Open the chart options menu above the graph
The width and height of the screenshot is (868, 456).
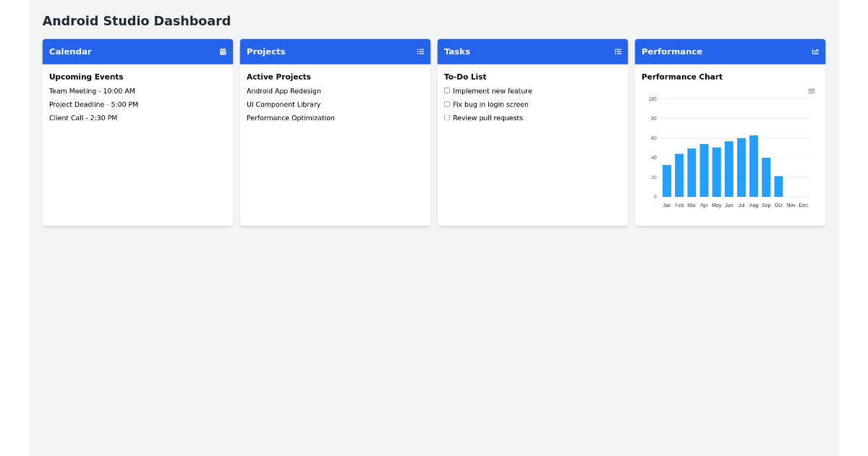tap(811, 90)
